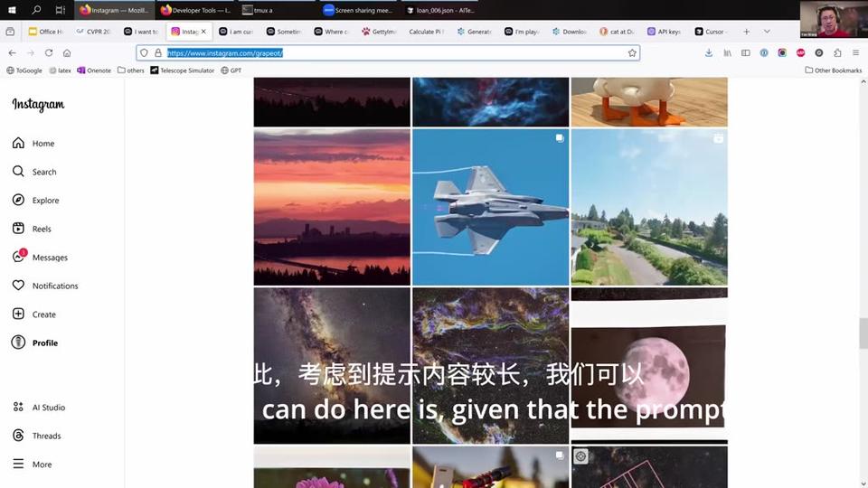Open the More menu in sidebar
The height and width of the screenshot is (488, 868).
click(33, 465)
